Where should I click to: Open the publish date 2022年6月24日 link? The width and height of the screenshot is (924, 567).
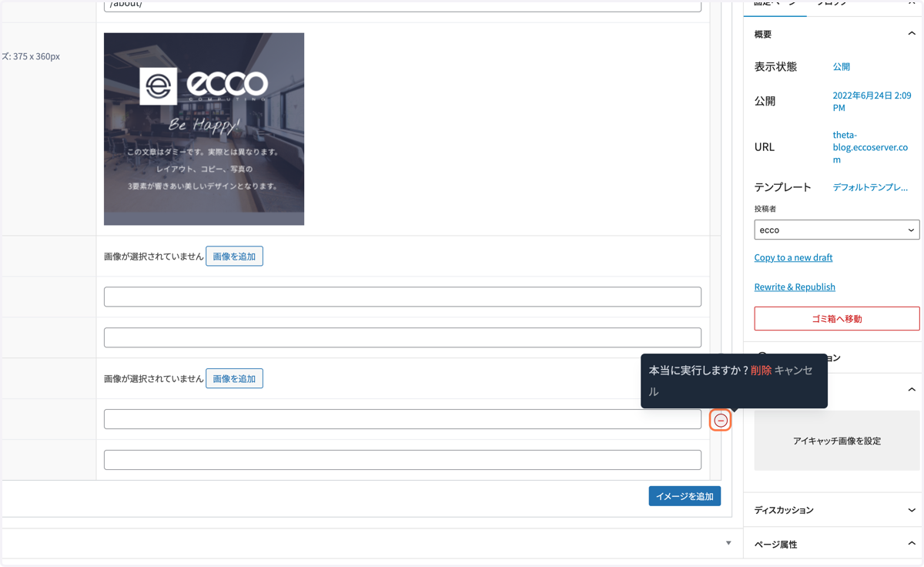point(872,101)
